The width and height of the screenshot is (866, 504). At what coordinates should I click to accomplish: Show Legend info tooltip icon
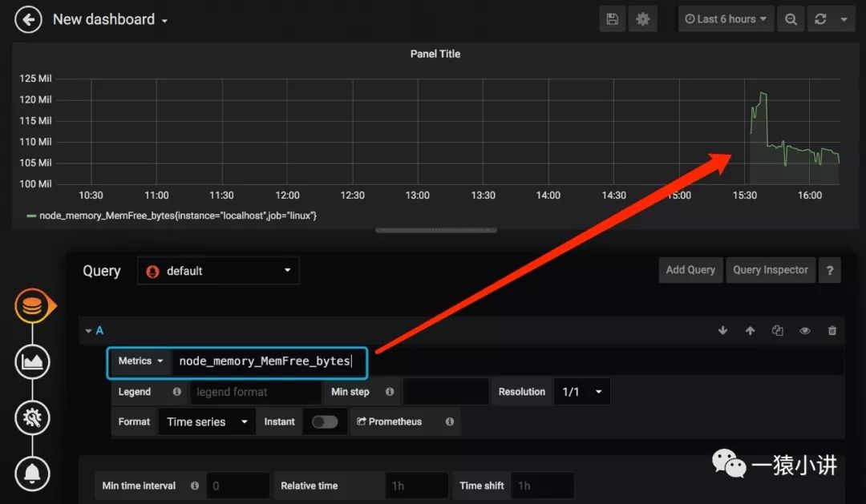176,391
